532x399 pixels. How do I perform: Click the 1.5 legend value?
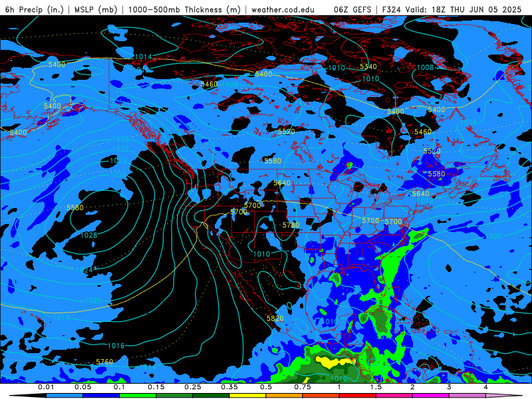point(376,387)
